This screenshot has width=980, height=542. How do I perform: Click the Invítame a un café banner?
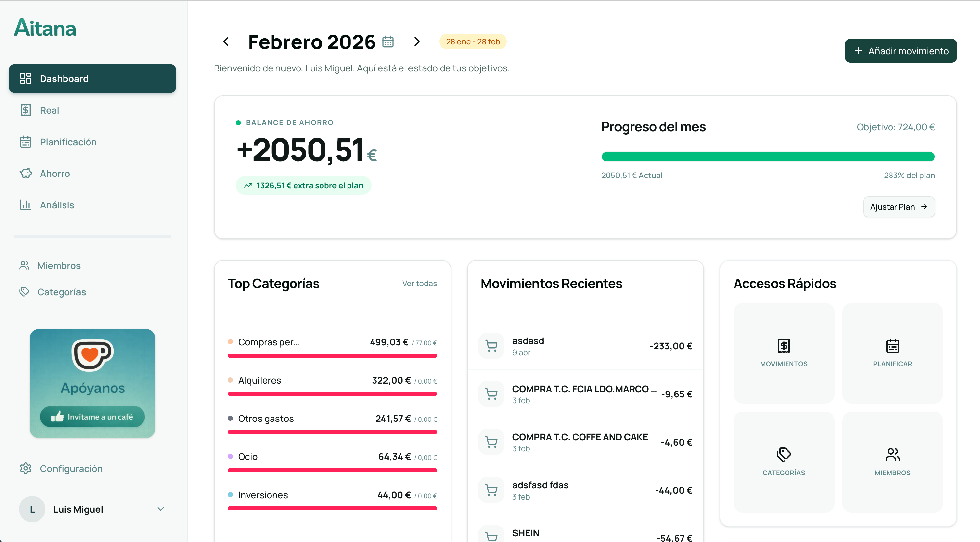tap(92, 417)
